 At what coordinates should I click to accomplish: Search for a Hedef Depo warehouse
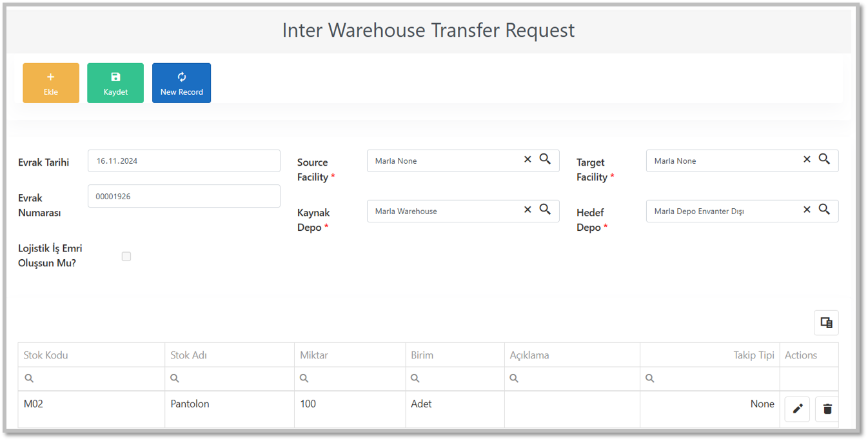[x=824, y=210]
